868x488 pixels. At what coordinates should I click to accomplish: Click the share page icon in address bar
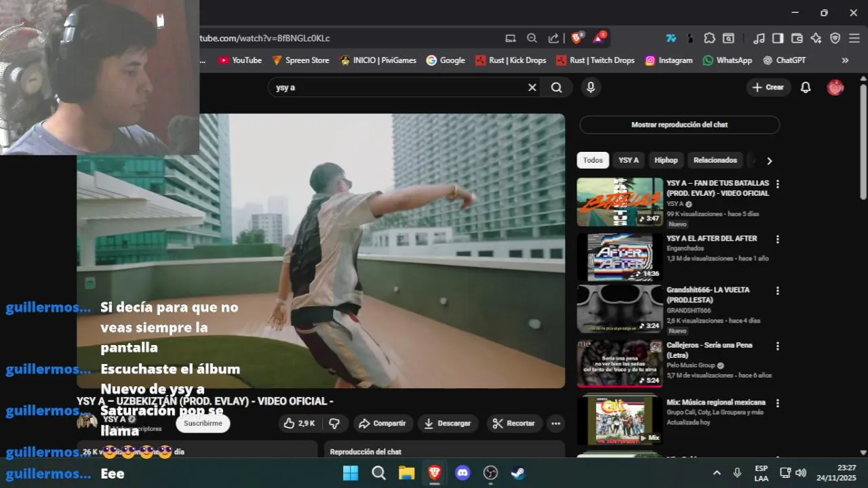point(553,39)
